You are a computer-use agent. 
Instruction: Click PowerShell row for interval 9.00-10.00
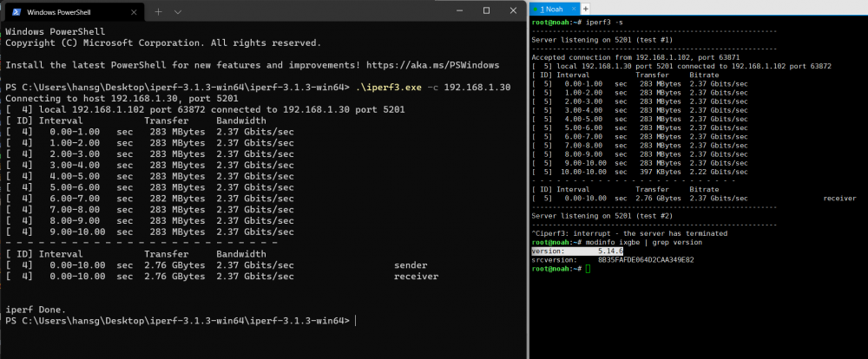(149, 232)
